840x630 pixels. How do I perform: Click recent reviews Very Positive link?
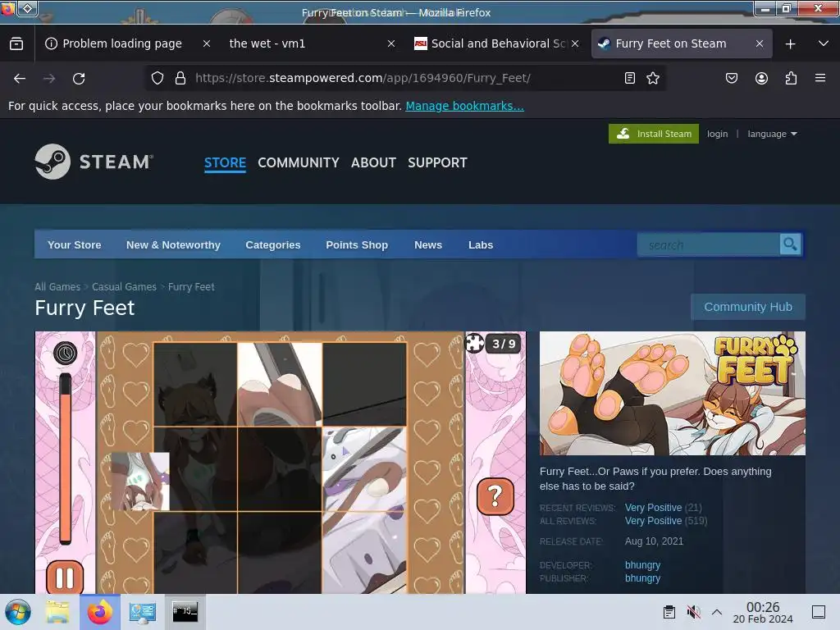point(653,507)
